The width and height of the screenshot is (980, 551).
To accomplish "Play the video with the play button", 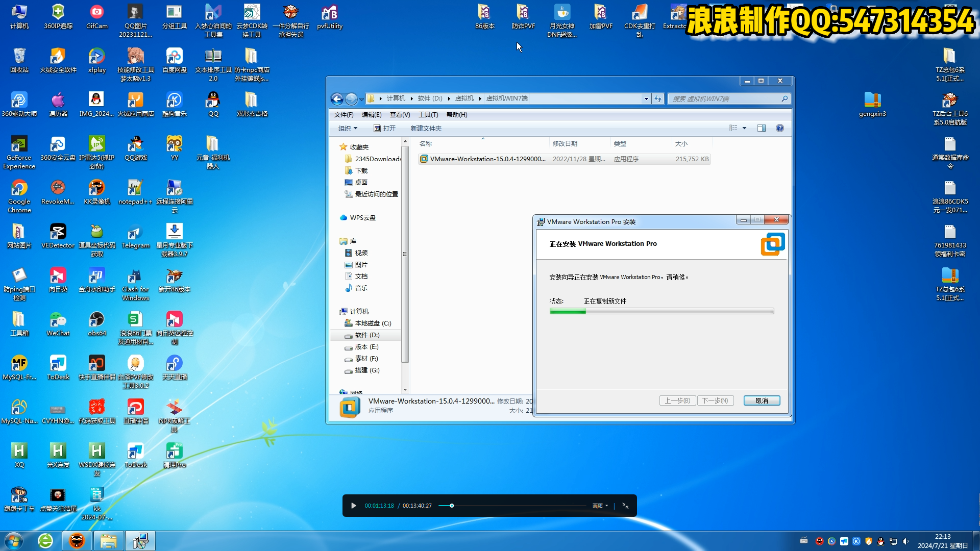I will (354, 506).
